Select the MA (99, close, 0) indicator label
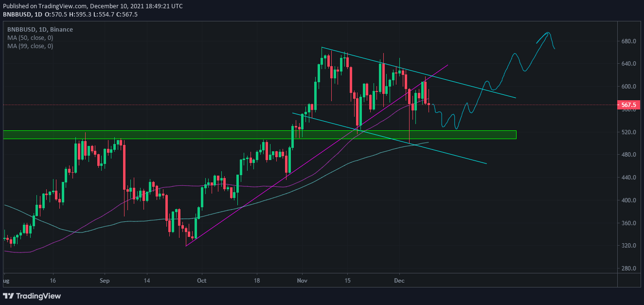The image size is (644, 305). [x=30, y=46]
